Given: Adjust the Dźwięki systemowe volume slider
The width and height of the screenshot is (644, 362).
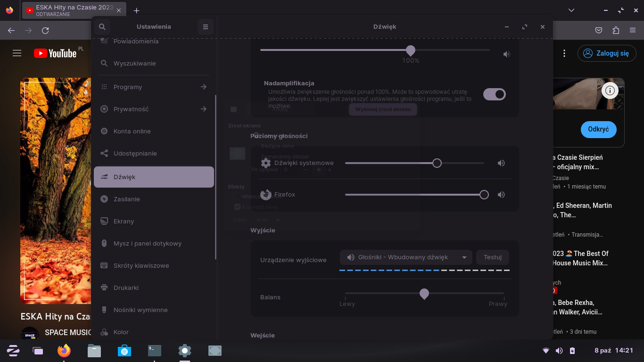Looking at the screenshot, I should tap(414, 163).
